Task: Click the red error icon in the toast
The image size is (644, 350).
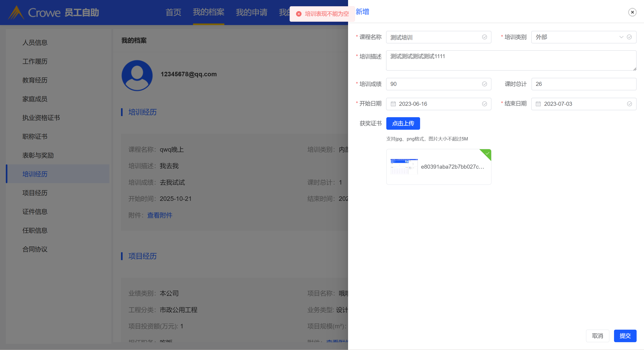Action: (x=298, y=14)
